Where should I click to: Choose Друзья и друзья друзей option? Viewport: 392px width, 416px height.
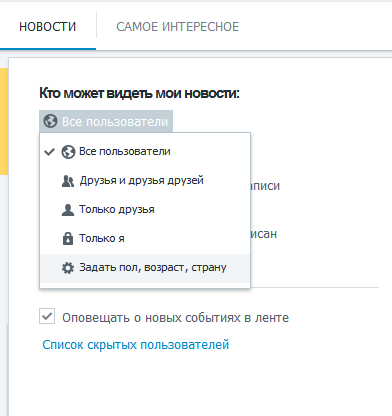(145, 181)
